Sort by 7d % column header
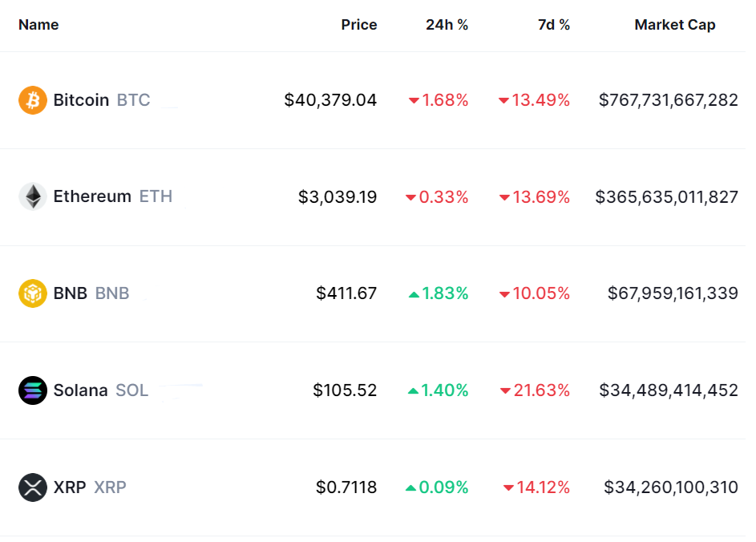 pos(553,25)
